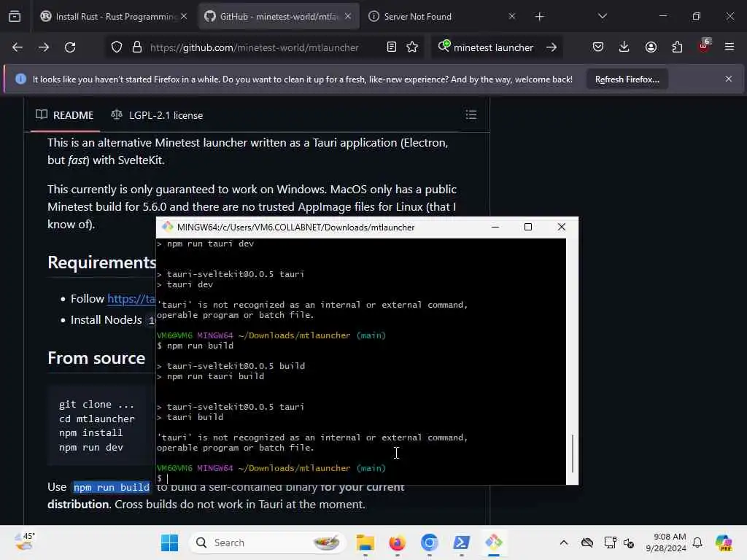Submit search with arrow button
Image resolution: width=747 pixels, height=560 pixels.
click(x=551, y=47)
